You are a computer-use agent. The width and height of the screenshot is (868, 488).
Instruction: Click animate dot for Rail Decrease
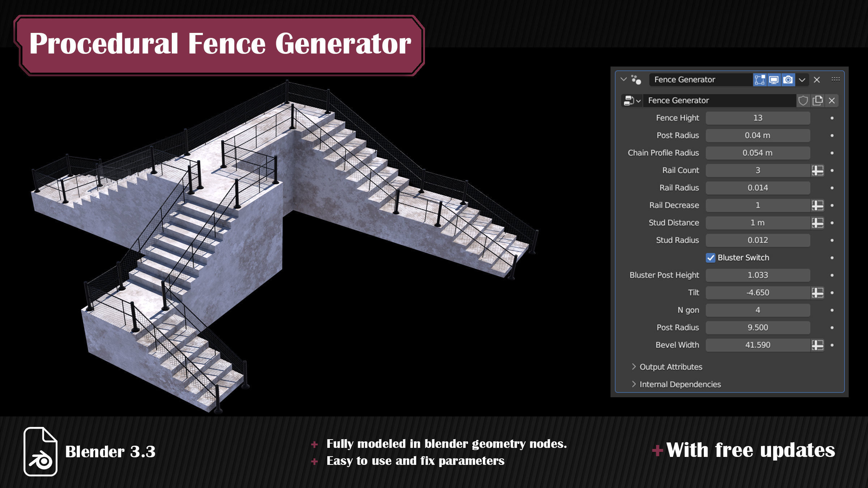click(x=832, y=205)
